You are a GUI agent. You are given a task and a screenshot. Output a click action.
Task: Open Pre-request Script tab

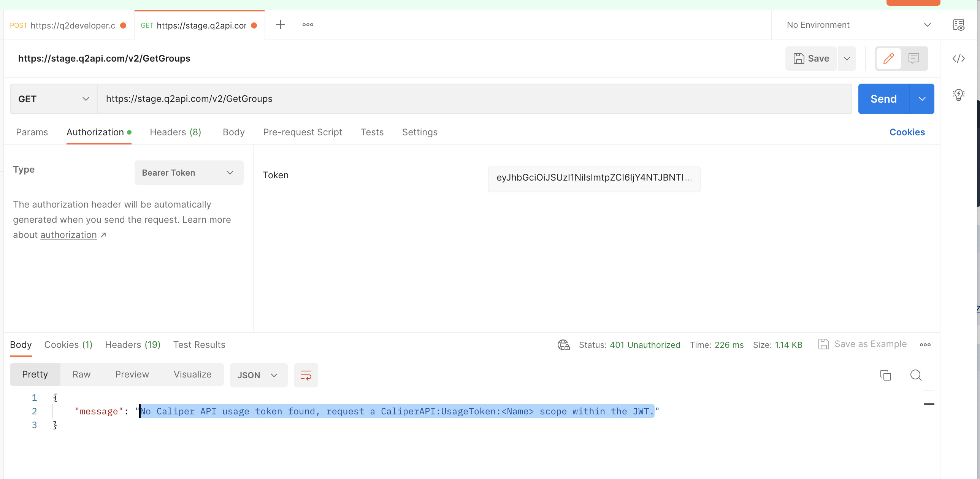tap(303, 132)
